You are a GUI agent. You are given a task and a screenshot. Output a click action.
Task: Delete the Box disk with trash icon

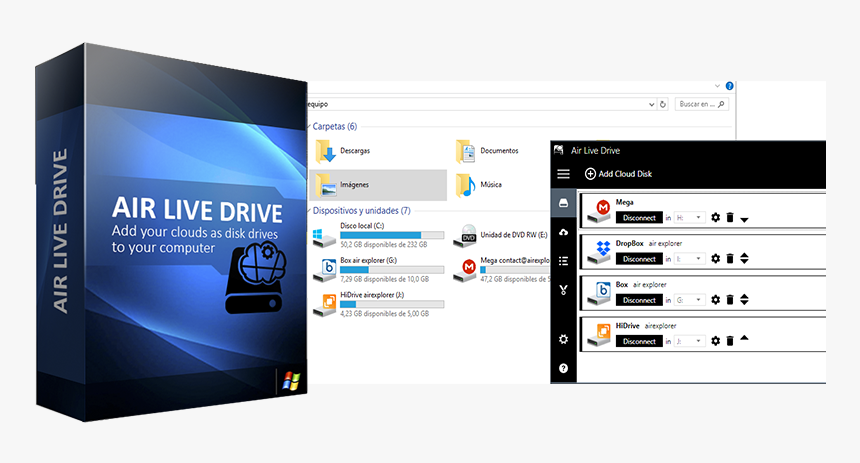(x=730, y=300)
